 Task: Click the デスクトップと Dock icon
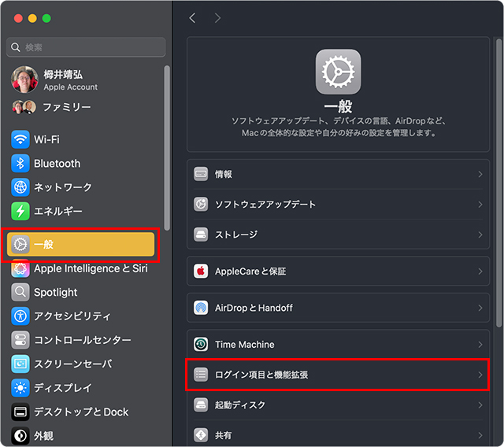(x=20, y=412)
